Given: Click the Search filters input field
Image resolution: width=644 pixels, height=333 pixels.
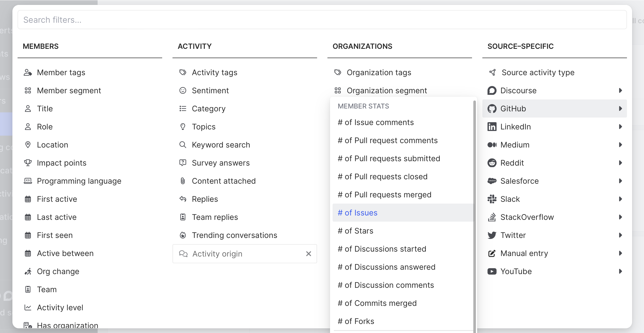Looking at the screenshot, I should click(x=322, y=20).
